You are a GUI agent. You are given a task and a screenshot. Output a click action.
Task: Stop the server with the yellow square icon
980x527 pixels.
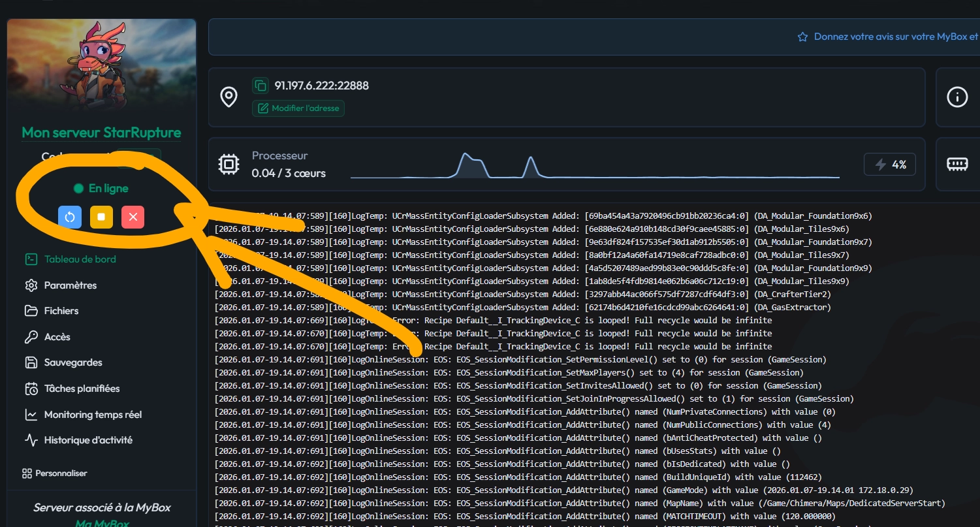tap(101, 217)
